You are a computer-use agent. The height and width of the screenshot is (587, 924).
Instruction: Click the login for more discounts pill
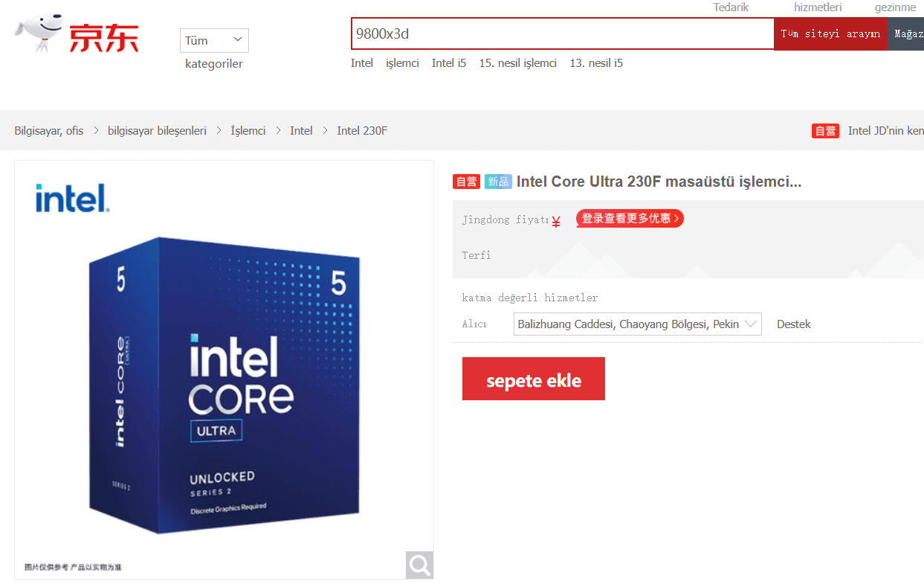tap(629, 219)
